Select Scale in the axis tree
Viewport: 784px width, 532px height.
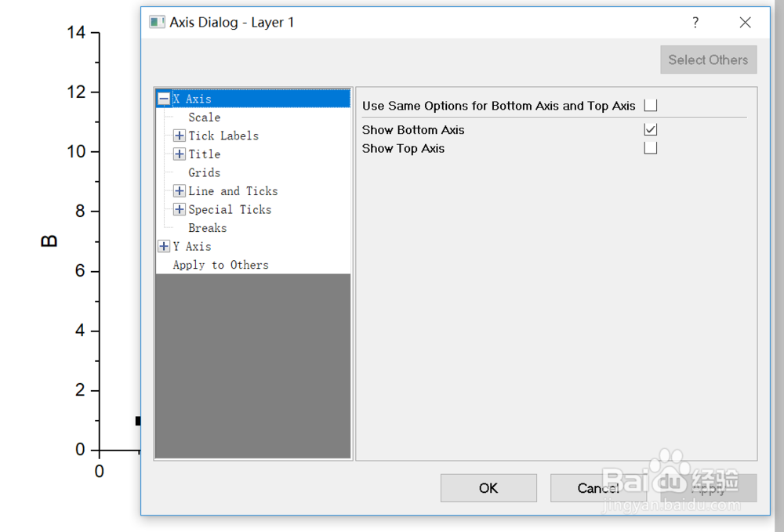[204, 117]
